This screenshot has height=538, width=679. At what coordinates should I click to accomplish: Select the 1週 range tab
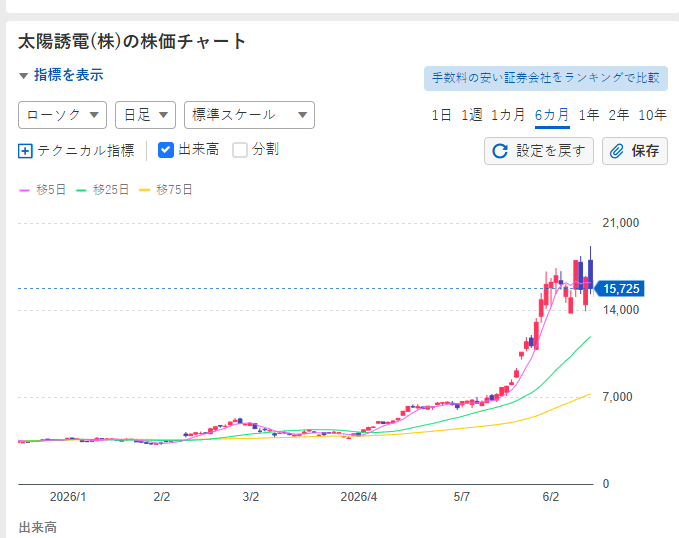[472, 115]
